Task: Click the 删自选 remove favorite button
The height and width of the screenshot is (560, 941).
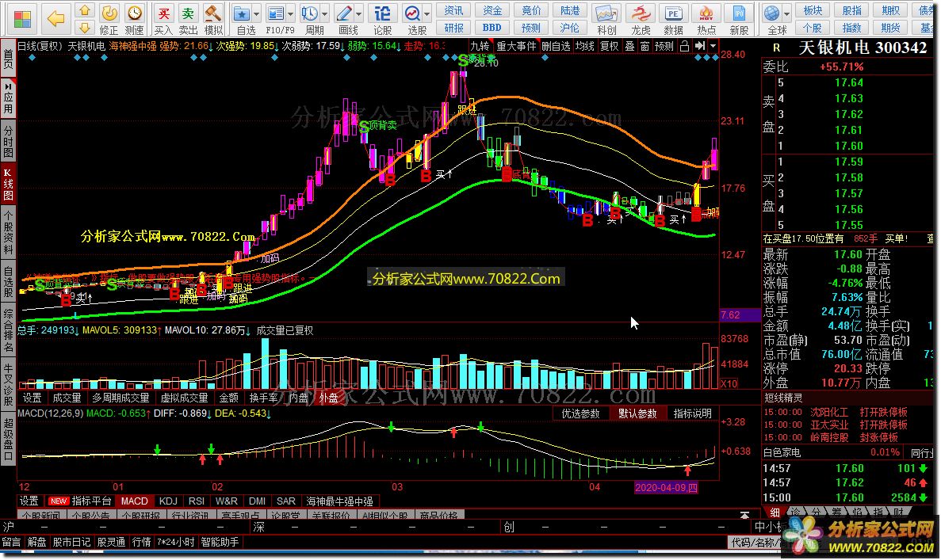Action: (x=556, y=46)
